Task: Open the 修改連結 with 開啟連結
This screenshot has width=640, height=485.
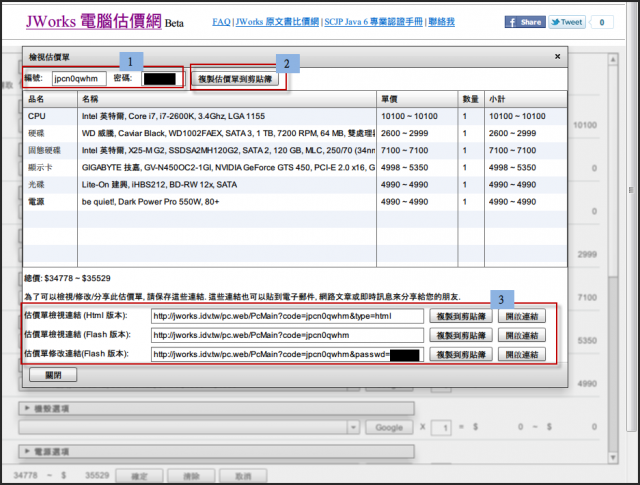Action: coord(522,354)
